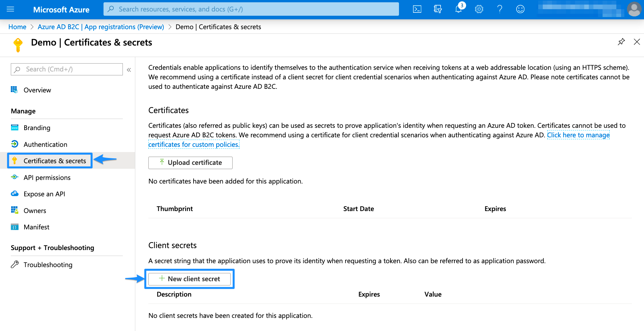Image resolution: width=644 pixels, height=331 pixels.
Task: Return to Home via breadcrumb
Action: tap(17, 27)
